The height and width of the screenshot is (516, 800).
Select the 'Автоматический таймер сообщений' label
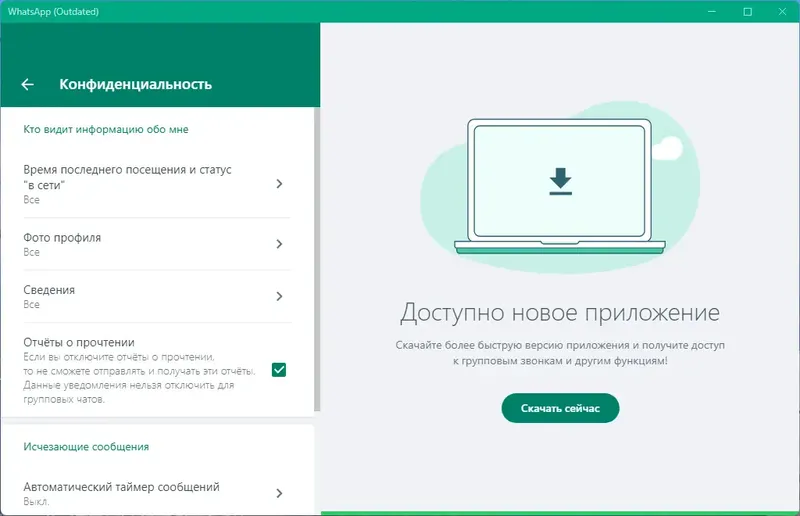121,486
